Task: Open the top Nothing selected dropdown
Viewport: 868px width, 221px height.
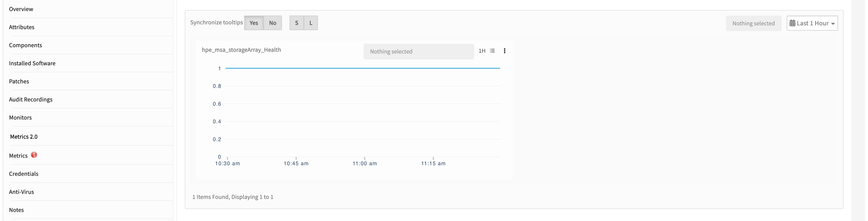Action: (x=753, y=23)
